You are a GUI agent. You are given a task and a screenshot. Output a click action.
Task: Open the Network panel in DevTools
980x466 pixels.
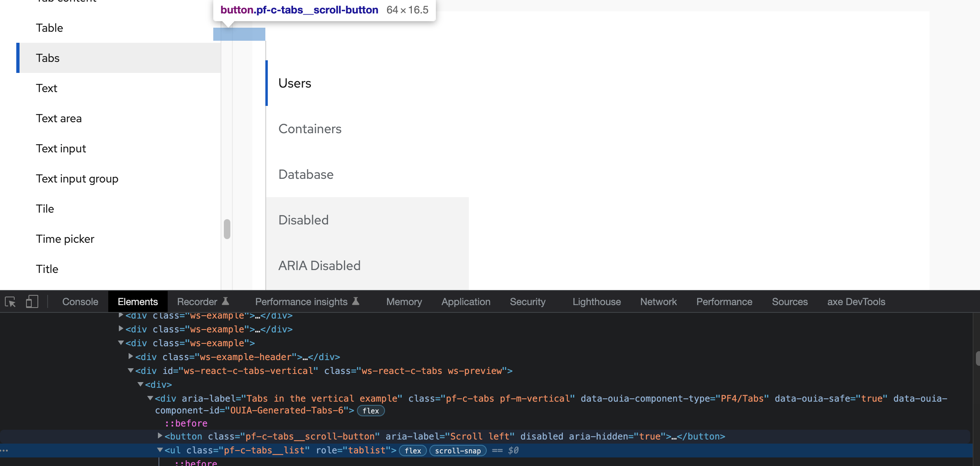click(x=658, y=302)
